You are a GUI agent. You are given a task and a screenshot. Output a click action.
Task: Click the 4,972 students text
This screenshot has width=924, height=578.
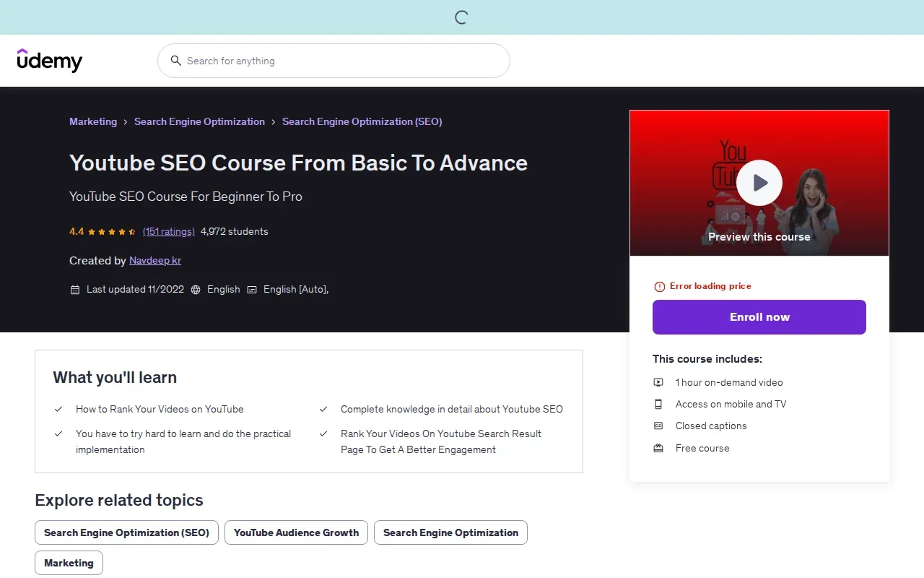pyautogui.click(x=235, y=232)
